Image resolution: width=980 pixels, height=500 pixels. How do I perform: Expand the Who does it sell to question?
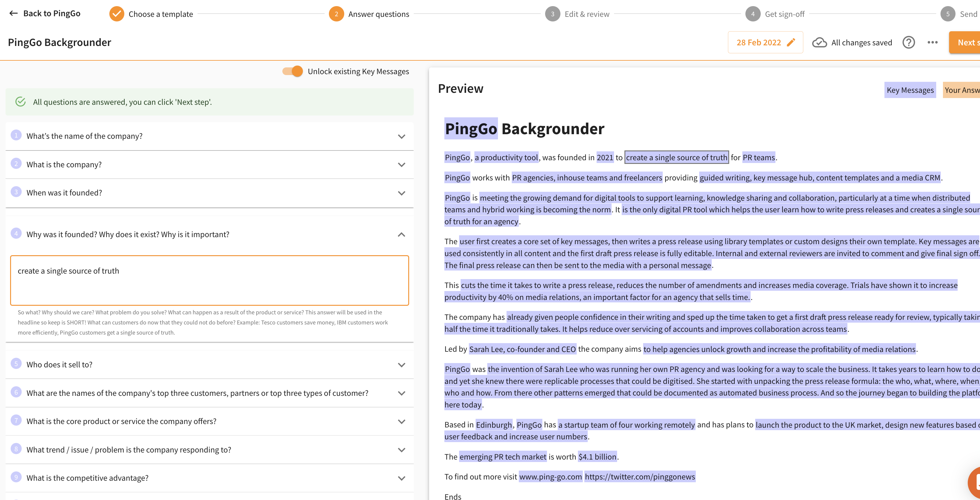pos(401,364)
